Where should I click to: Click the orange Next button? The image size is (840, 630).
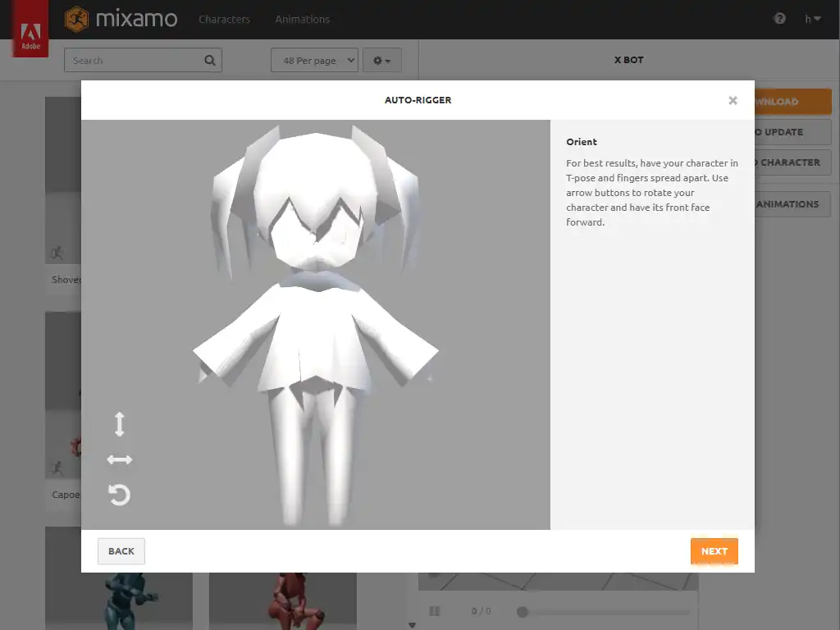point(714,551)
